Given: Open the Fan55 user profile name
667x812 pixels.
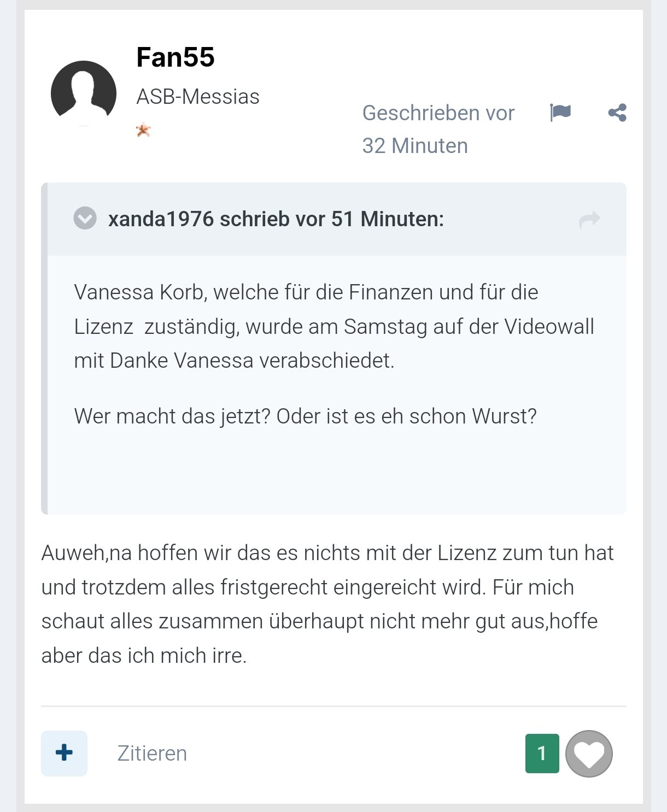Looking at the screenshot, I should pos(175,57).
